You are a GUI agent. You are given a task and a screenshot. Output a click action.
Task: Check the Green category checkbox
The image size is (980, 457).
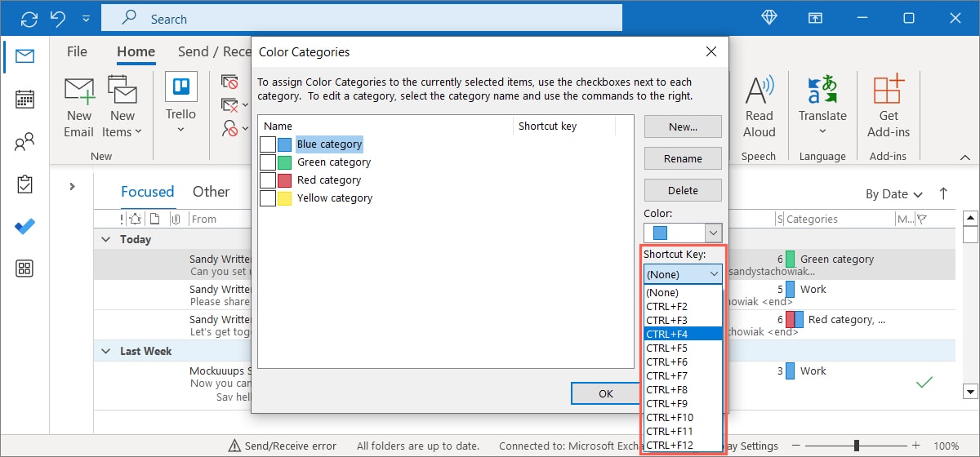pos(268,162)
